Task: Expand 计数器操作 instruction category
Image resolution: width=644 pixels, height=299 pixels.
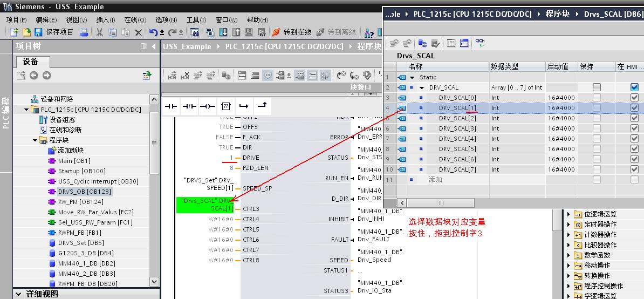Action: pos(568,235)
